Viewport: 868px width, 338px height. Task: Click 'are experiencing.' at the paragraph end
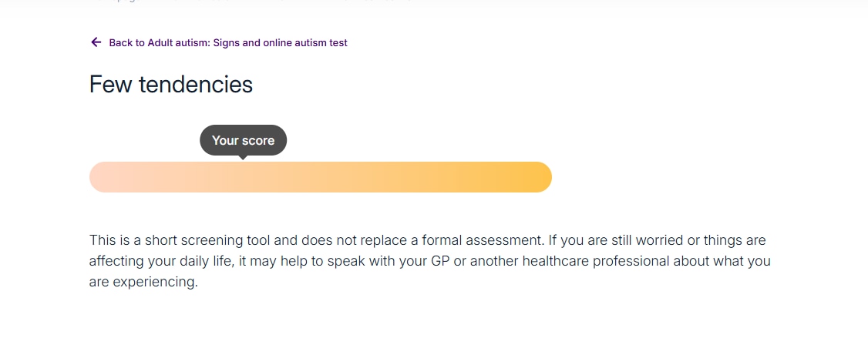tap(143, 282)
